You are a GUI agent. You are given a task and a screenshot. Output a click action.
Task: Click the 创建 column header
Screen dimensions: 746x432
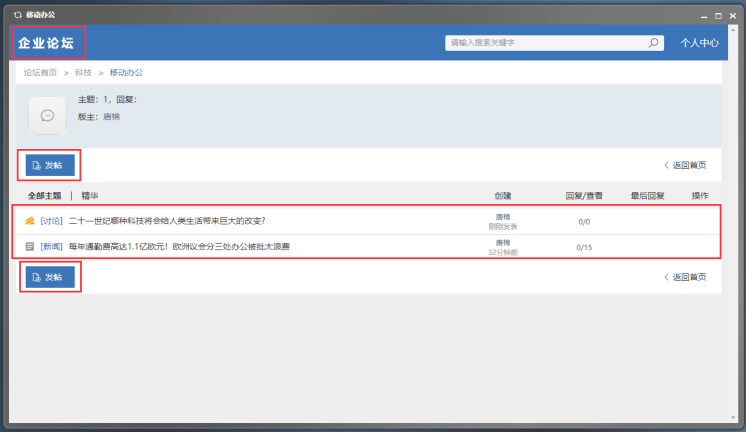[503, 196]
